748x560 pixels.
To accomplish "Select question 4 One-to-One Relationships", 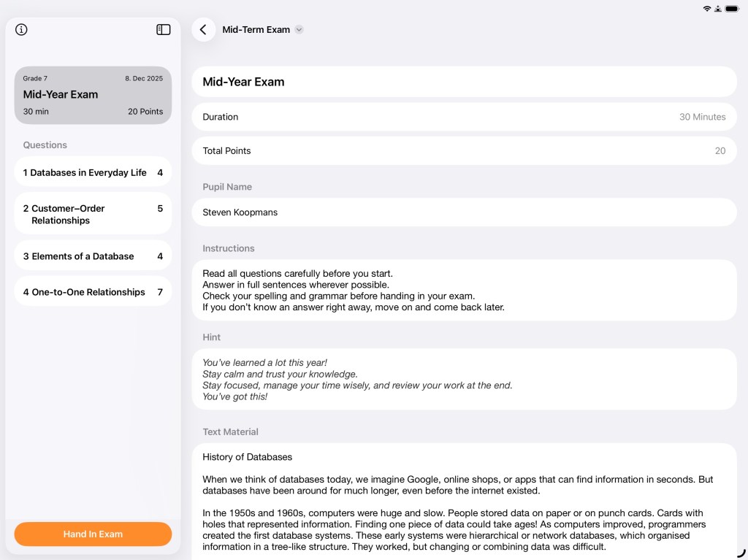I will 93,292.
